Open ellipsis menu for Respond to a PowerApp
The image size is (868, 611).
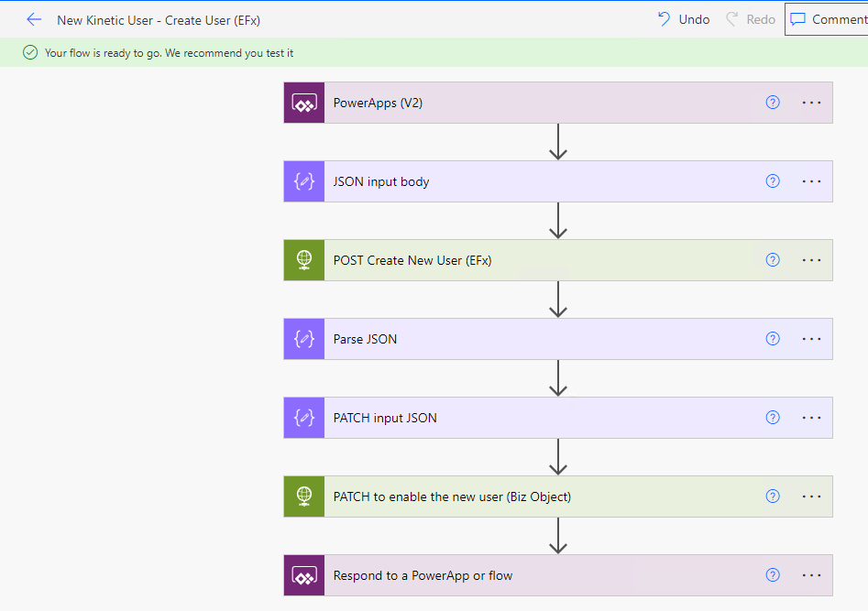[811, 574]
